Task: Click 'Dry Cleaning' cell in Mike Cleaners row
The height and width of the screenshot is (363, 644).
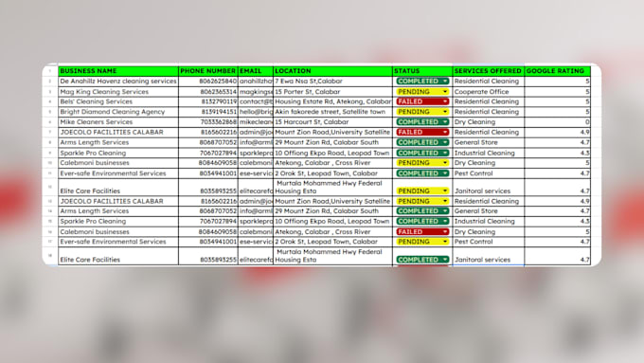Action: point(489,122)
